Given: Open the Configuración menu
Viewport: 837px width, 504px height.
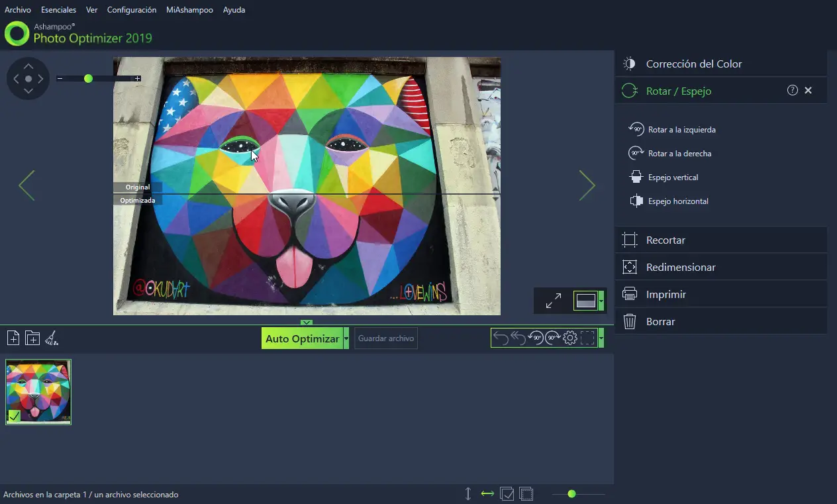Looking at the screenshot, I should 132,10.
